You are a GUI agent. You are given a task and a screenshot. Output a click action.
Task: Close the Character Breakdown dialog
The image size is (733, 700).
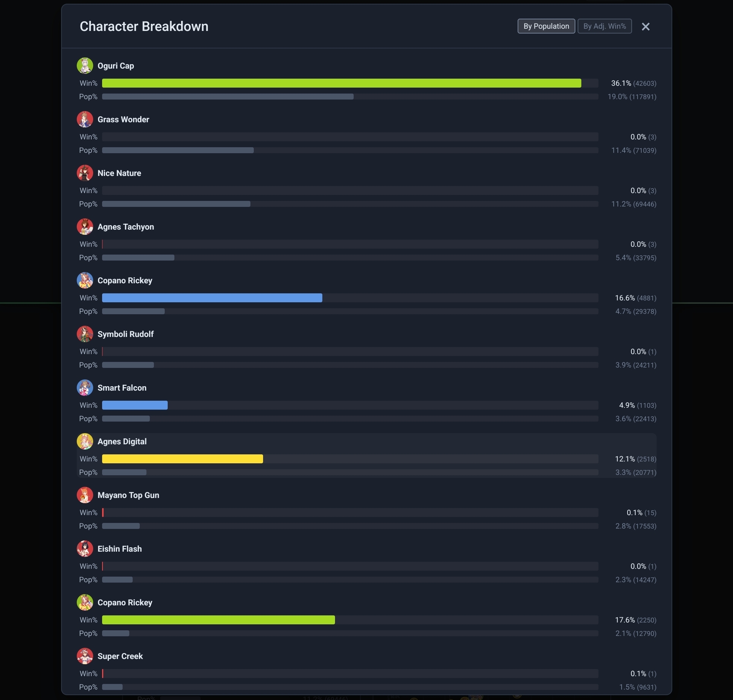point(645,26)
